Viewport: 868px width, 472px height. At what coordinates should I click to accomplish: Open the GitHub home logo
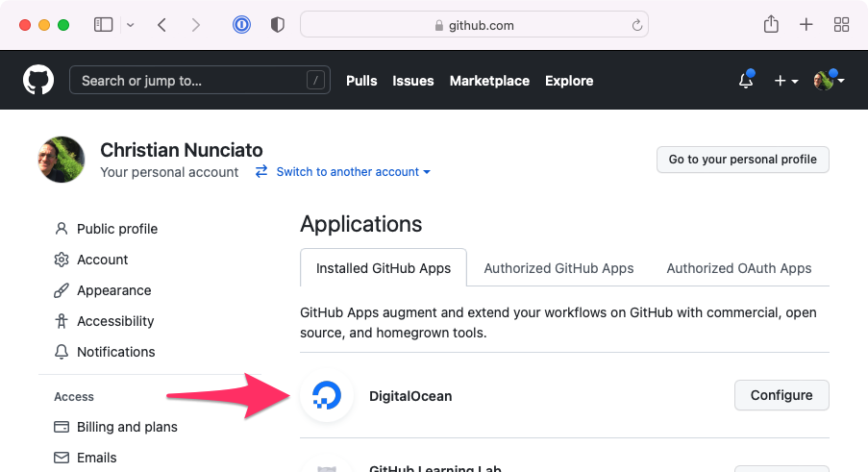(x=38, y=80)
